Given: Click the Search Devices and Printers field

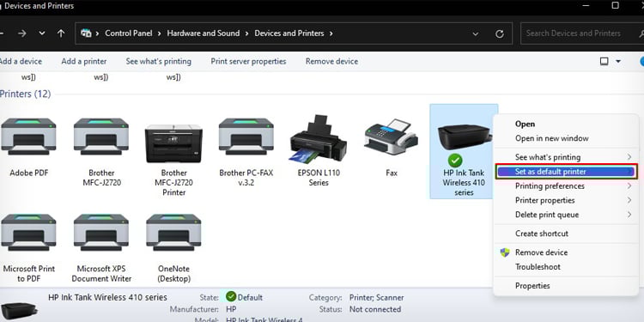Looking at the screenshot, I should pyautogui.click(x=581, y=33).
